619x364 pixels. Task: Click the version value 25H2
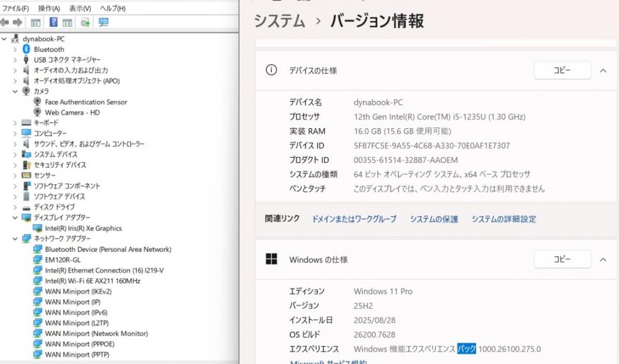[363, 306]
